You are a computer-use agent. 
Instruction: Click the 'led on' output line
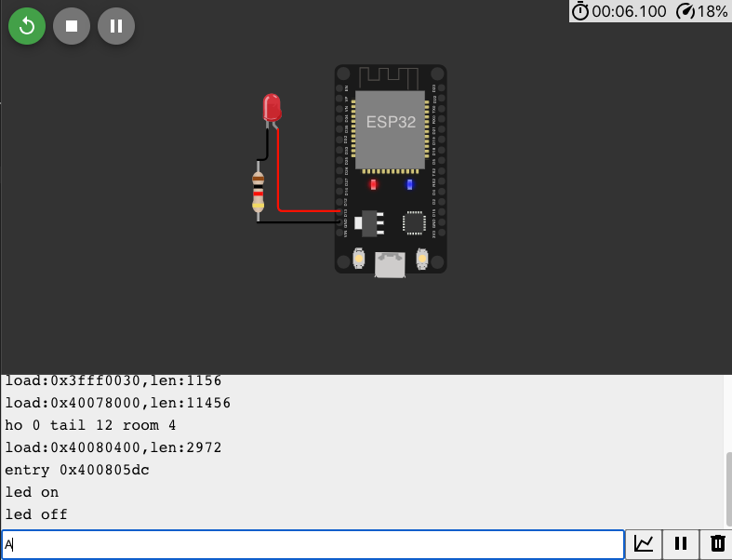[32, 492]
